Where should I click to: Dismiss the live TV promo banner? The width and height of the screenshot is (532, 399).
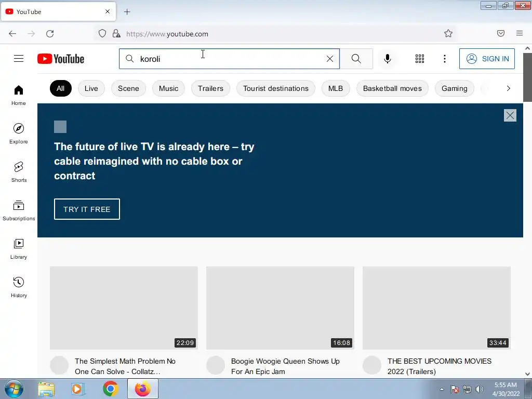click(x=510, y=115)
